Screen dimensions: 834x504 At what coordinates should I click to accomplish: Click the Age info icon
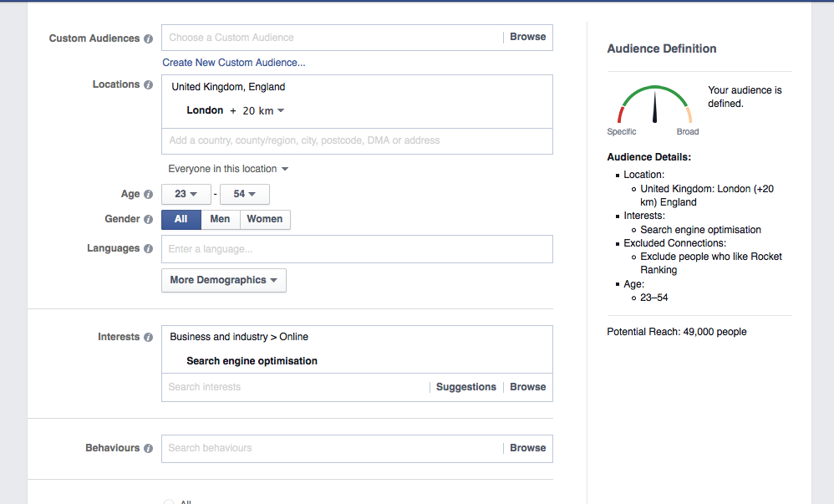click(149, 194)
